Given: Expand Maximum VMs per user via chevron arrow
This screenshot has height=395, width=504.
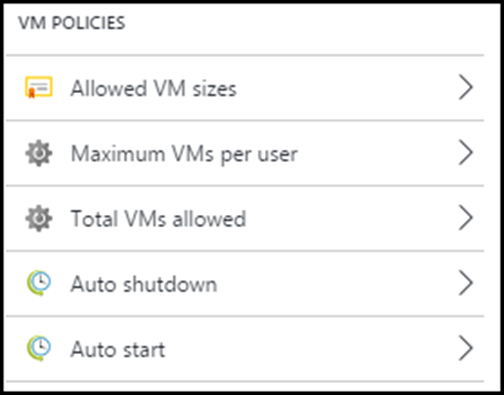Looking at the screenshot, I should tap(466, 153).
